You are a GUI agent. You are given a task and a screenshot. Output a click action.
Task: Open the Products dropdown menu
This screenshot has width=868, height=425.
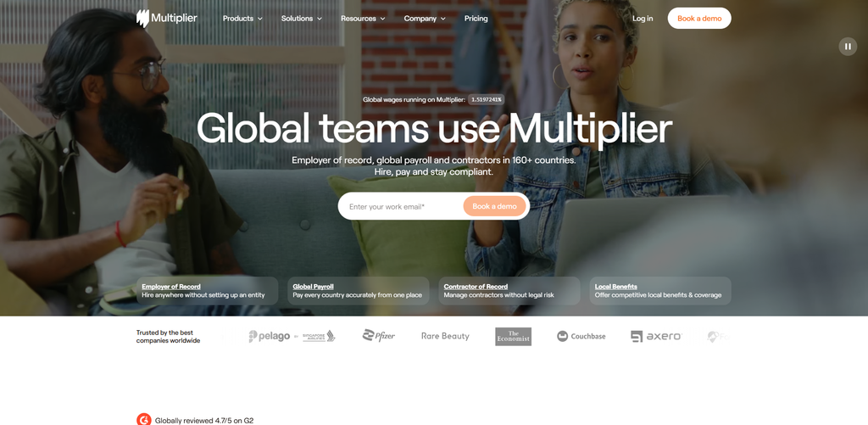(x=242, y=19)
